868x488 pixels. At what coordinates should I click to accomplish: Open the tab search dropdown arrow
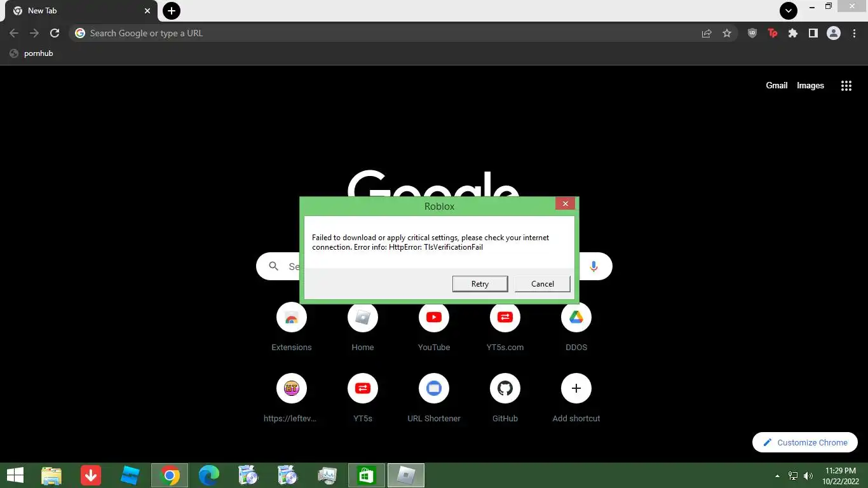click(x=789, y=11)
